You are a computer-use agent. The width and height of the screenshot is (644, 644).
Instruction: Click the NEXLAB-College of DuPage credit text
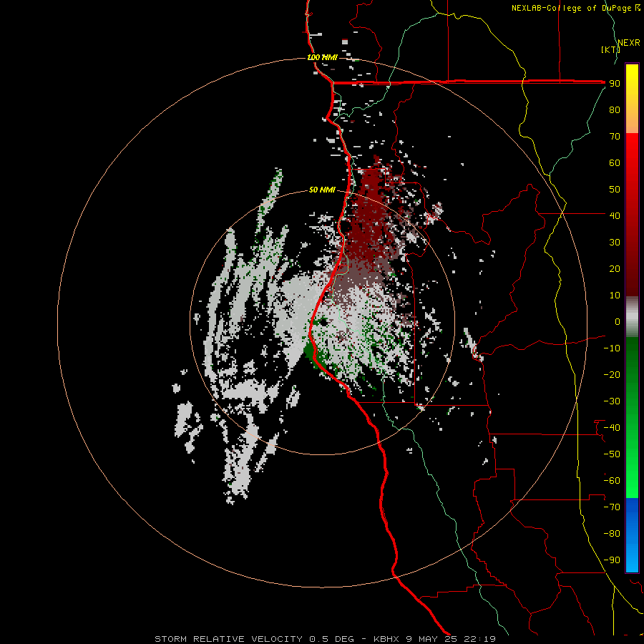click(x=571, y=8)
